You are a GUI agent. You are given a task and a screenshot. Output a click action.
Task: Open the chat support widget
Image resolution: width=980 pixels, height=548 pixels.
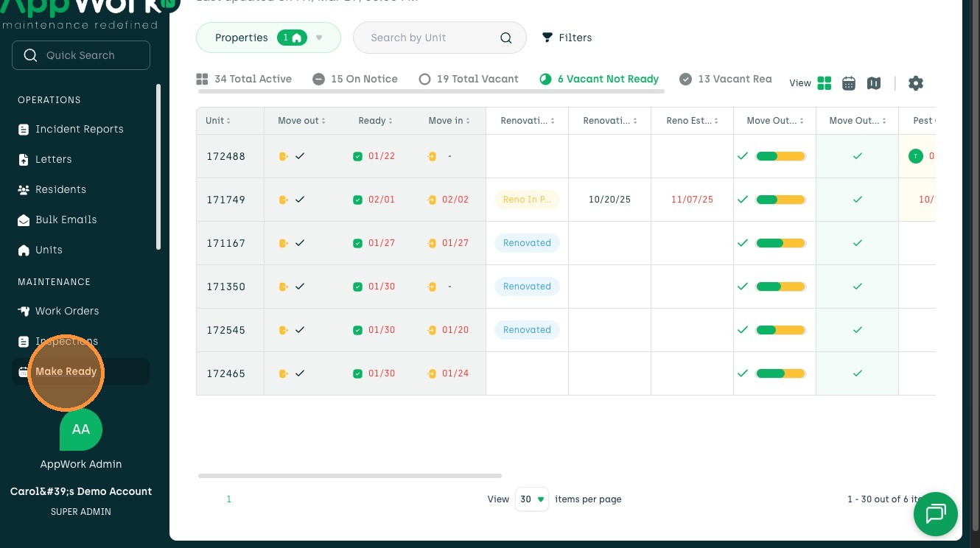[x=935, y=513]
